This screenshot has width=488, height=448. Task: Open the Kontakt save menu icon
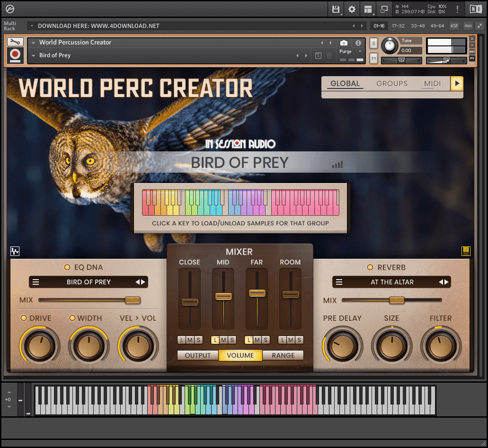pos(336,9)
